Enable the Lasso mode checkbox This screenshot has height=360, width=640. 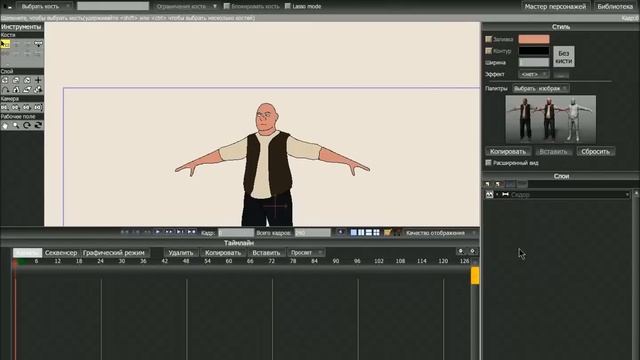click(288, 6)
